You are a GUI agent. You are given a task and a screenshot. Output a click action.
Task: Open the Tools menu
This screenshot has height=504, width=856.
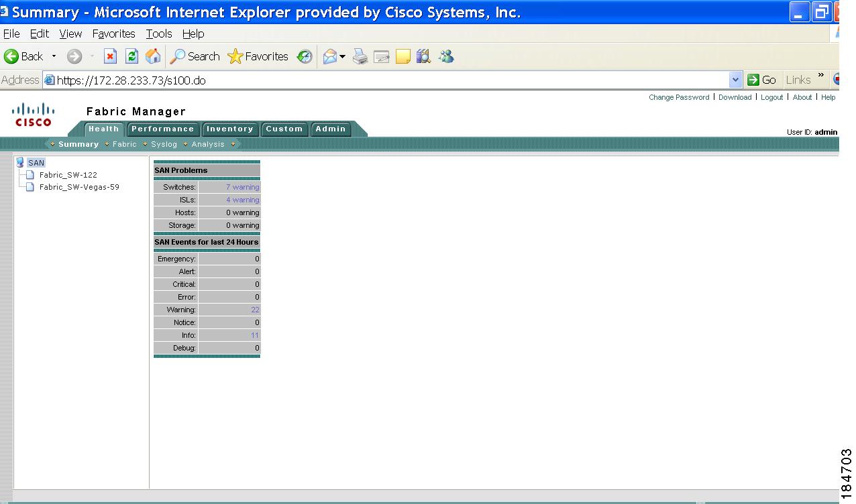[x=159, y=34]
